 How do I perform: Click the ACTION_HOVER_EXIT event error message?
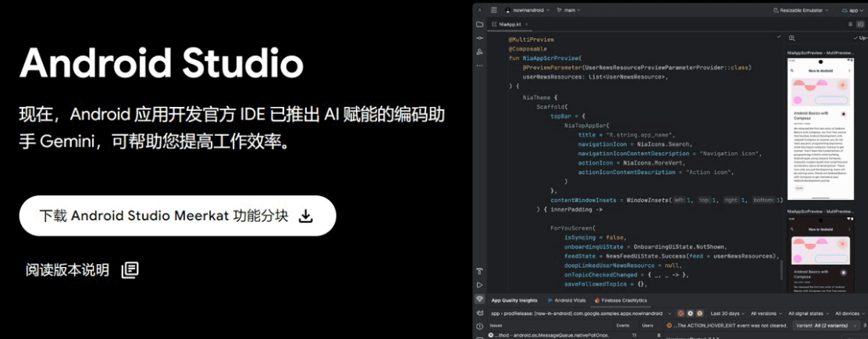click(x=730, y=326)
